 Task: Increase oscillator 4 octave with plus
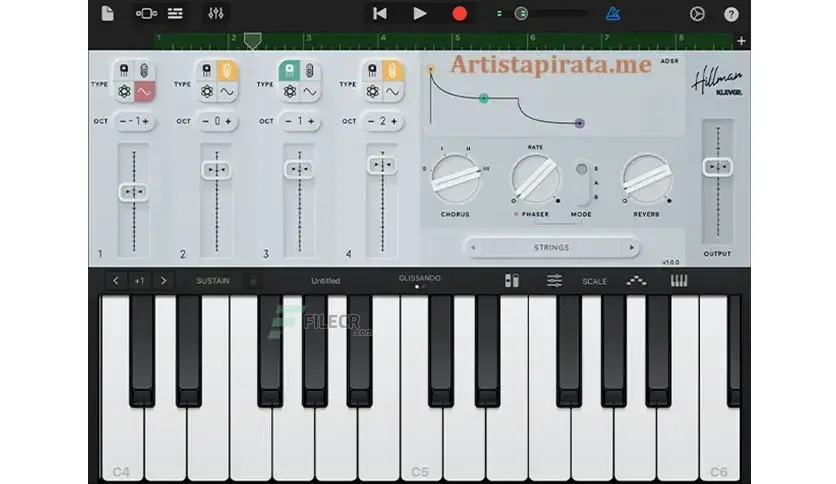pos(394,122)
